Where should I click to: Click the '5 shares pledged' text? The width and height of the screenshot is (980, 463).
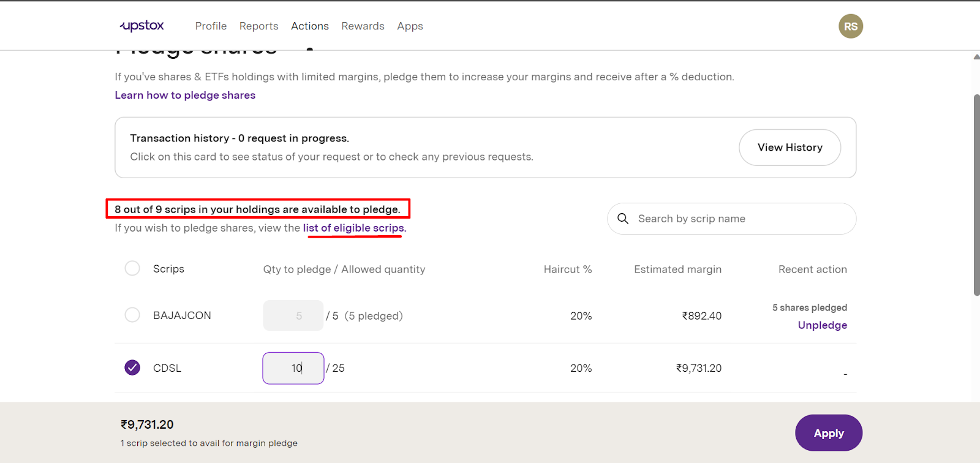(x=810, y=307)
